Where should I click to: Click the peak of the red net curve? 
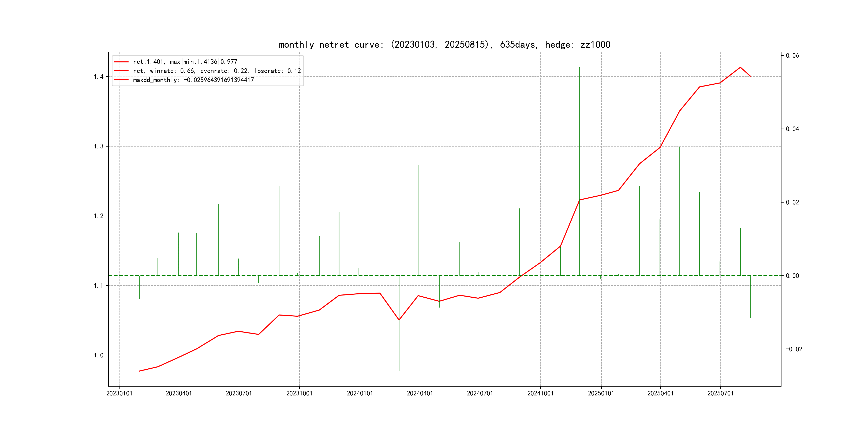click(740, 68)
